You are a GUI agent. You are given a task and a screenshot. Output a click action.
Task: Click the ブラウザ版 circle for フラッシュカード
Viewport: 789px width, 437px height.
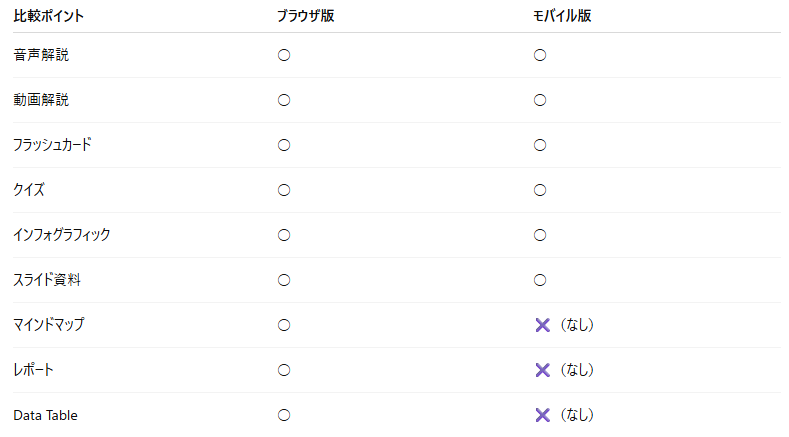click(284, 145)
